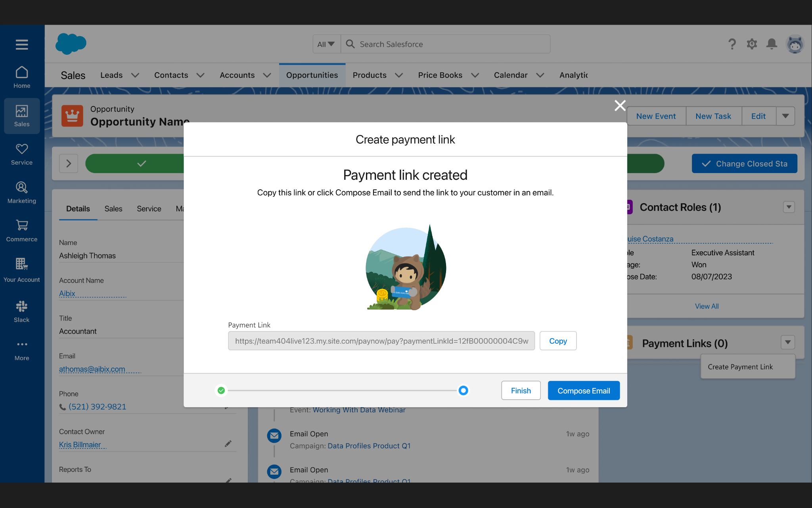
Task: Switch to the Details tab
Action: point(78,209)
